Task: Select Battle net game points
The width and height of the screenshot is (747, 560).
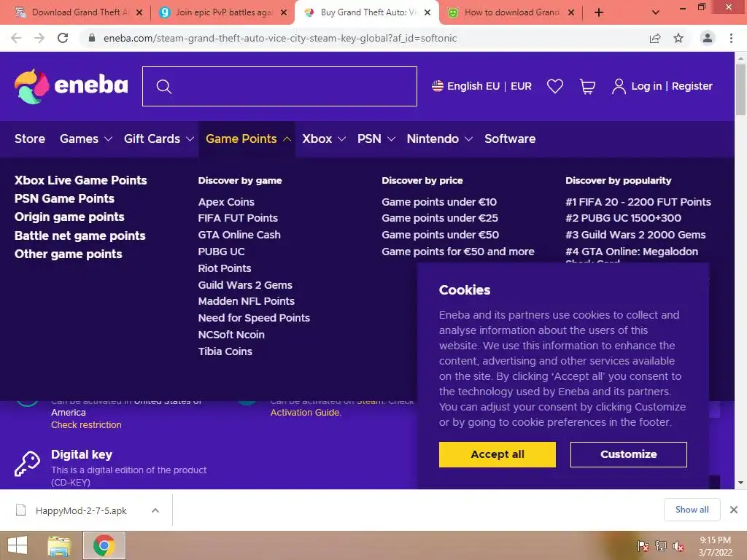Action: coord(80,236)
